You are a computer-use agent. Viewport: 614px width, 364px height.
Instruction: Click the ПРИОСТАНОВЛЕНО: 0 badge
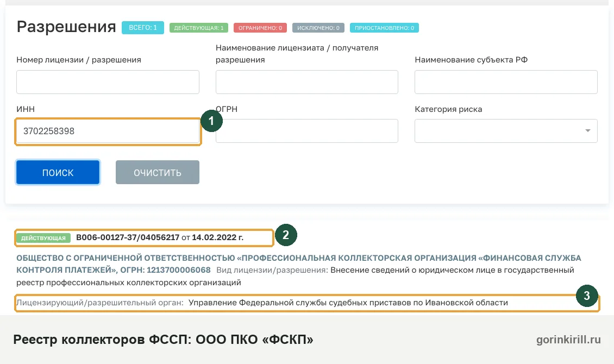coord(384,28)
